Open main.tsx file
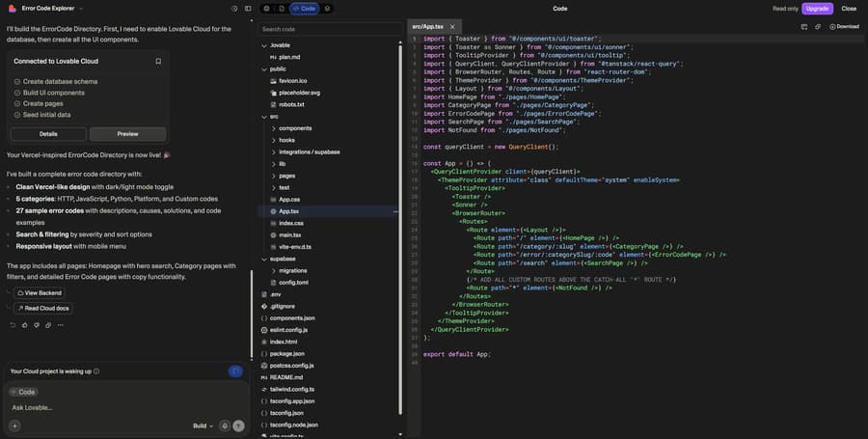 point(285,235)
